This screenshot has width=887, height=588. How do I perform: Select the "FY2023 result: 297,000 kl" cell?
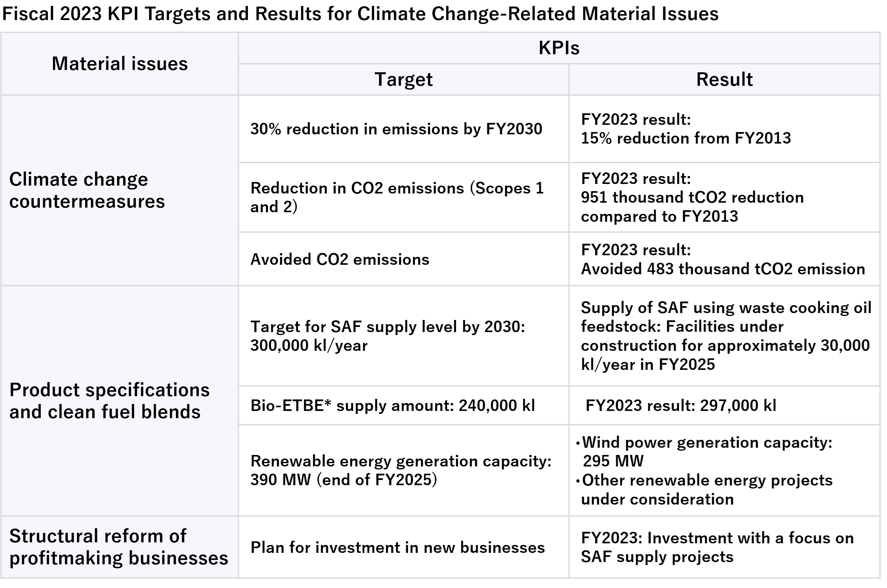[x=681, y=405]
